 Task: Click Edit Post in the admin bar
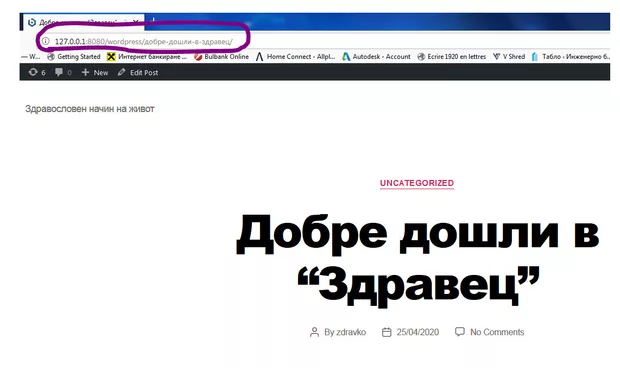138,72
